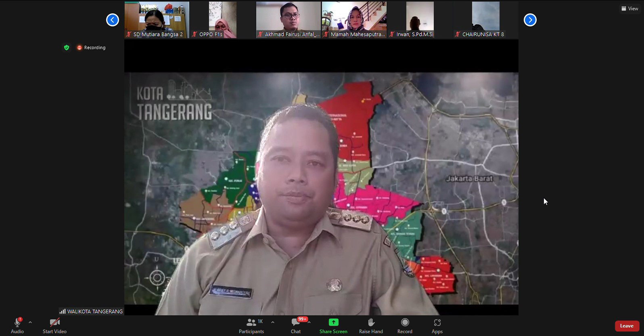Toggle the microphone Audio button
Viewport: 644px width, 336px height.
[x=17, y=326]
